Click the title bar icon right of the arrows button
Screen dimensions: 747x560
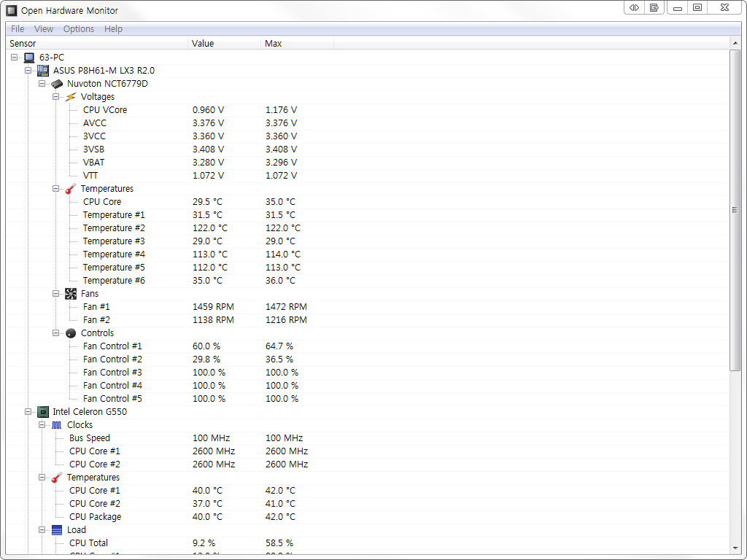tap(654, 7)
